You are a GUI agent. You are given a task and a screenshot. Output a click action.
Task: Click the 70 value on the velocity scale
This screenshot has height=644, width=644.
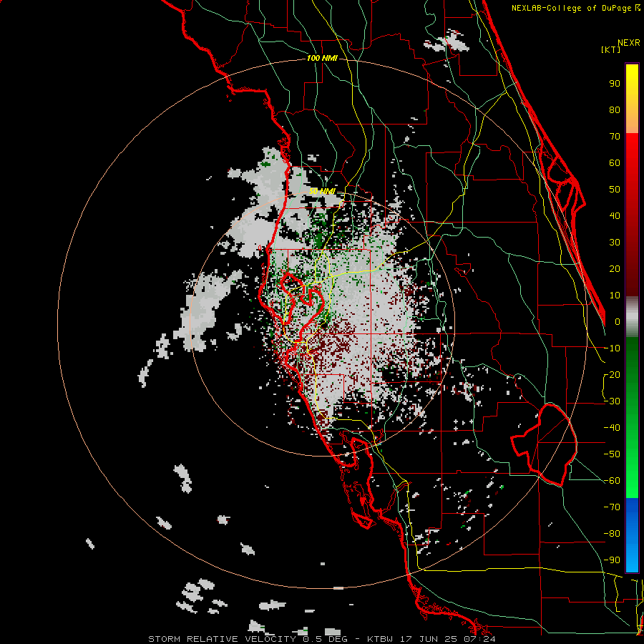pos(615,137)
